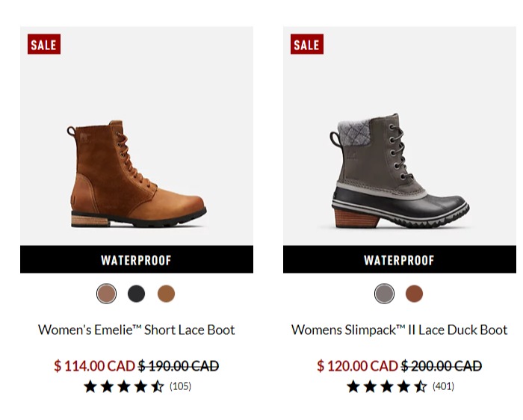The width and height of the screenshot is (523, 420).
Task: Open the 401 reviews for Slimpack boot
Action: point(443,386)
